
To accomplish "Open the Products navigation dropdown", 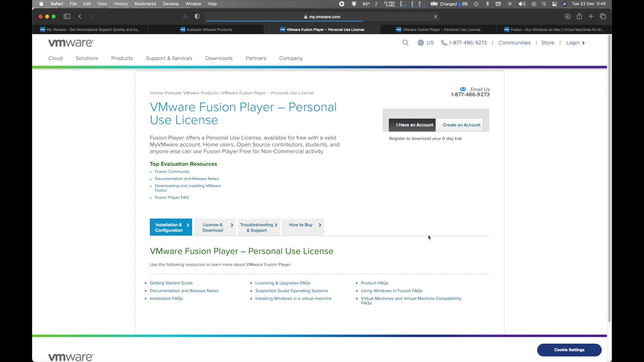I will [x=122, y=58].
